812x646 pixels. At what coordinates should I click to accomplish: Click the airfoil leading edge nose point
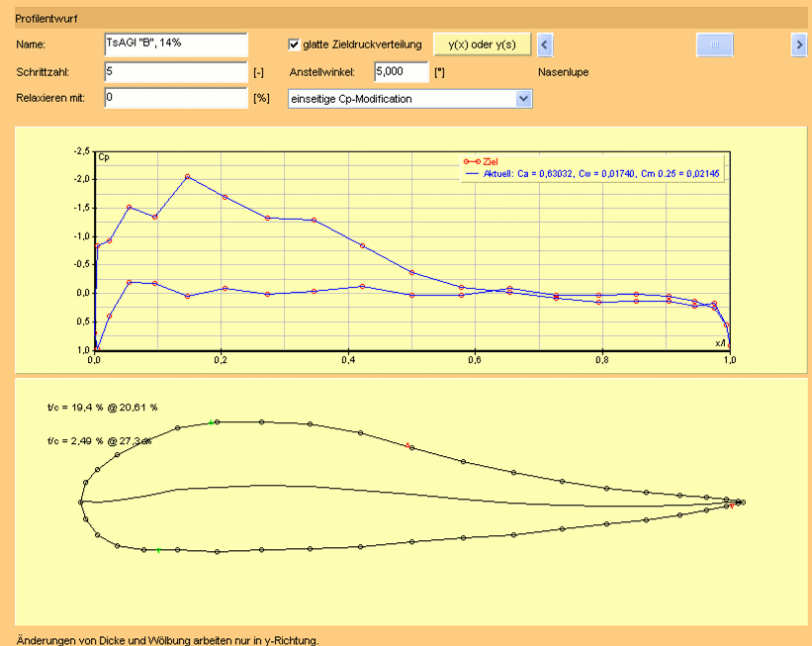coord(81,502)
